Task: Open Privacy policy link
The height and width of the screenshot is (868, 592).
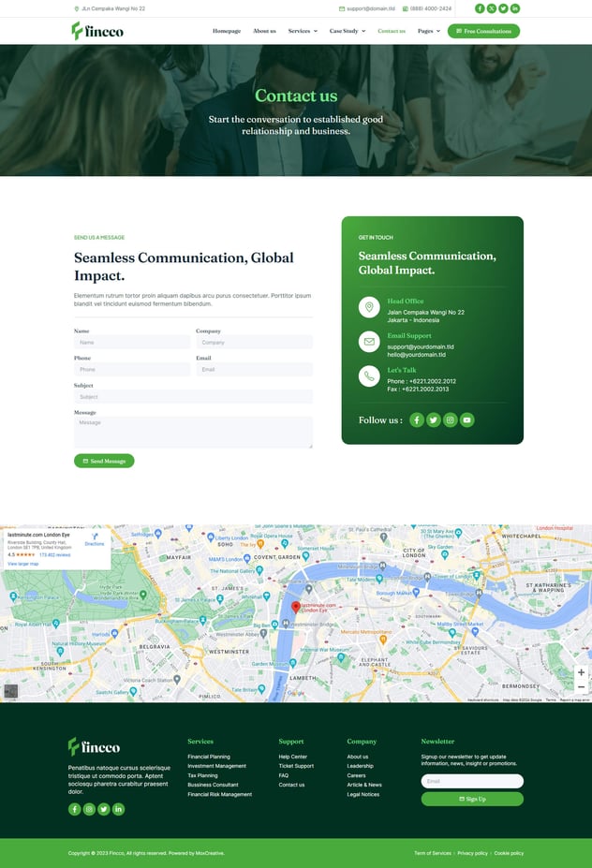Action: (x=472, y=853)
